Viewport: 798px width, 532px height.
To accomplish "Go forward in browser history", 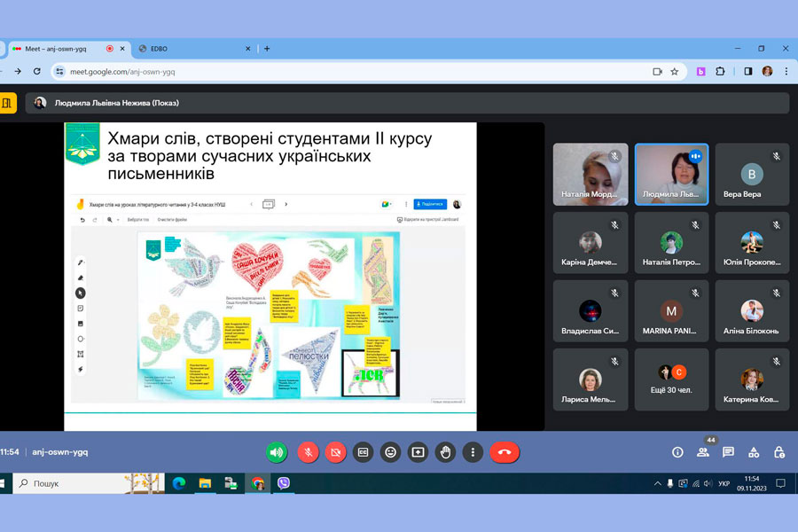I will point(18,72).
